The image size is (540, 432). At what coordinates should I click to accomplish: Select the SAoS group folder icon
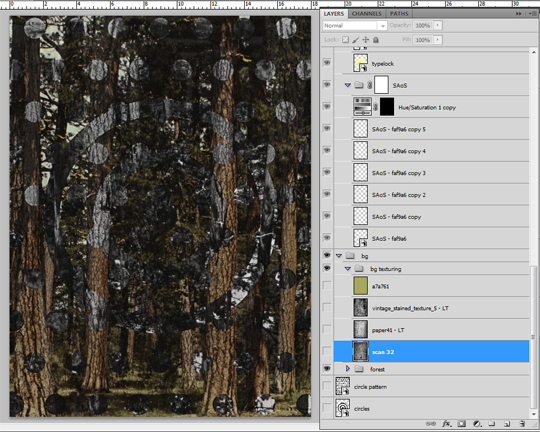(x=359, y=85)
